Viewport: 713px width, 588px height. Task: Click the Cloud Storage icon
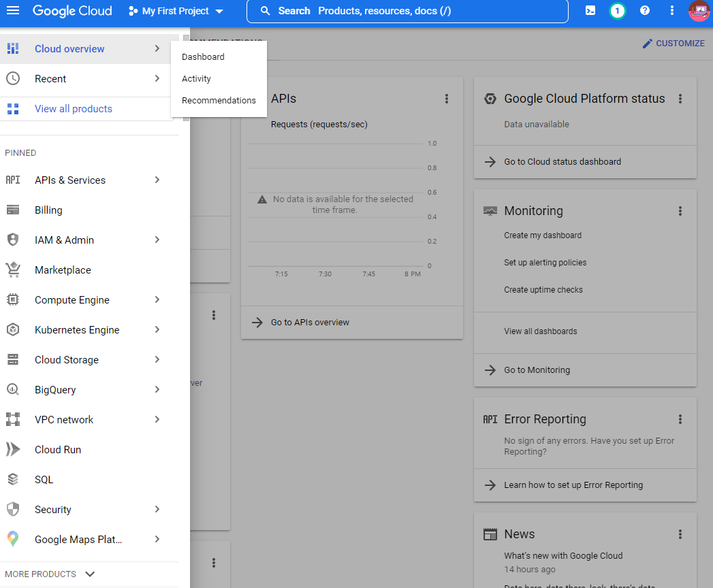[13, 359]
